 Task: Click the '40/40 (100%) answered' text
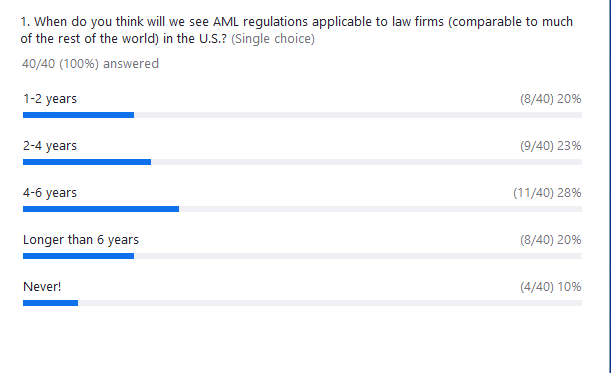(90, 64)
